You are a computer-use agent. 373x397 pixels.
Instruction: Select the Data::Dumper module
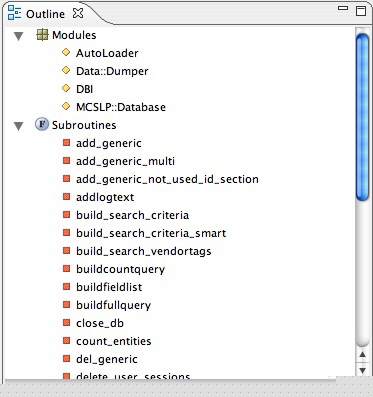[112, 71]
